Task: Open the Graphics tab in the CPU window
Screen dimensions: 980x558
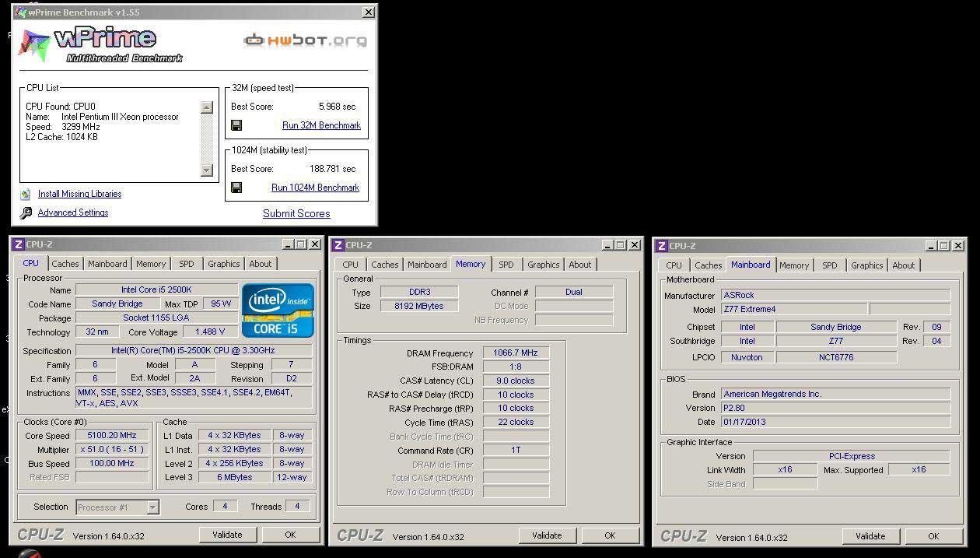Action: [224, 264]
